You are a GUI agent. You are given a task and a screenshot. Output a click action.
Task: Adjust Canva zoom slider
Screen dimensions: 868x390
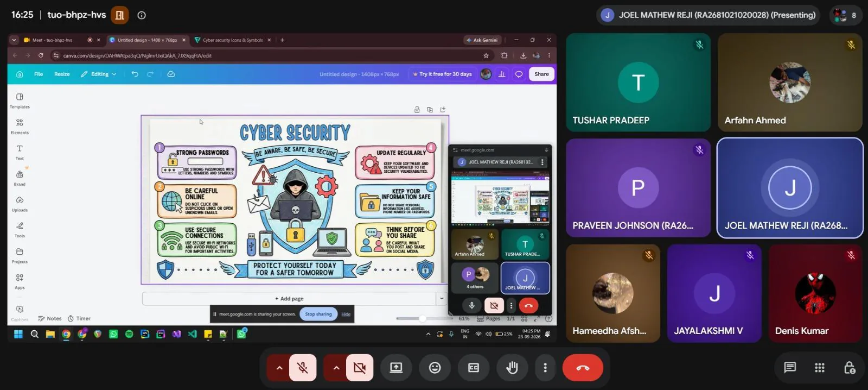422,319
